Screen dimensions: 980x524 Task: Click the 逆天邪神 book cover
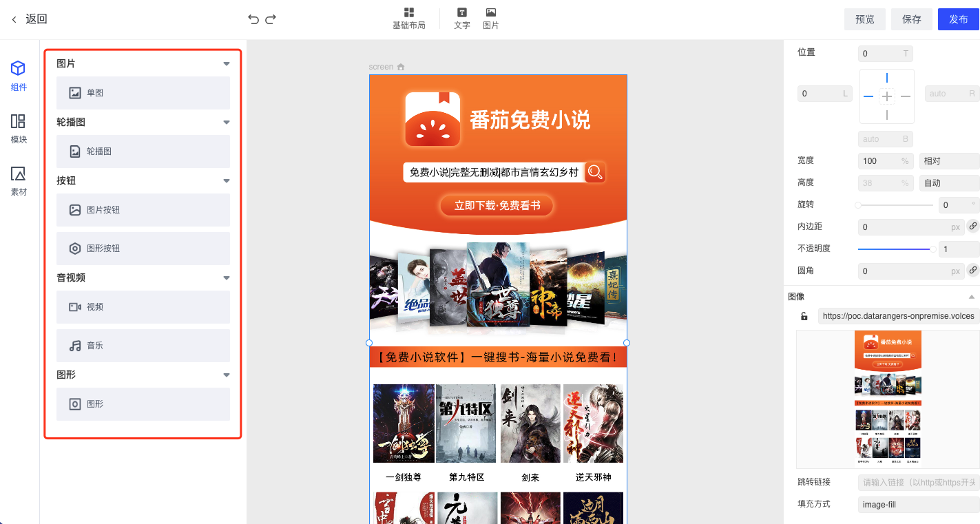click(x=593, y=423)
